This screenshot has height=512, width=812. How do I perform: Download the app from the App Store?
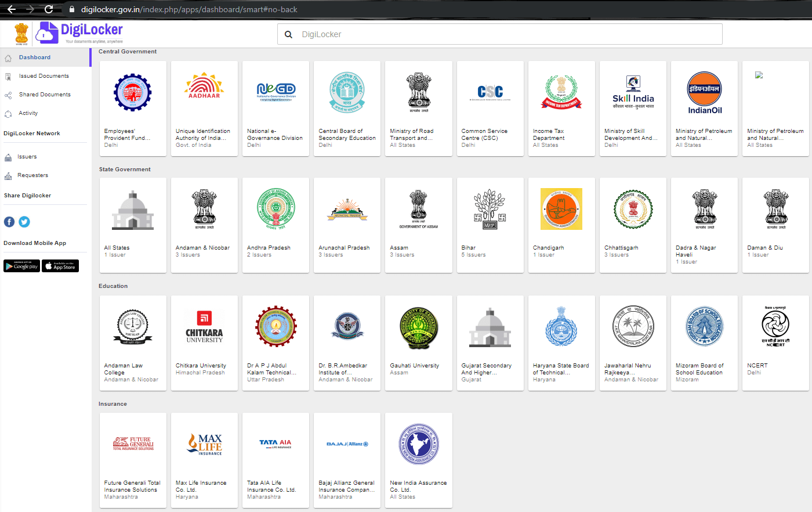point(60,265)
